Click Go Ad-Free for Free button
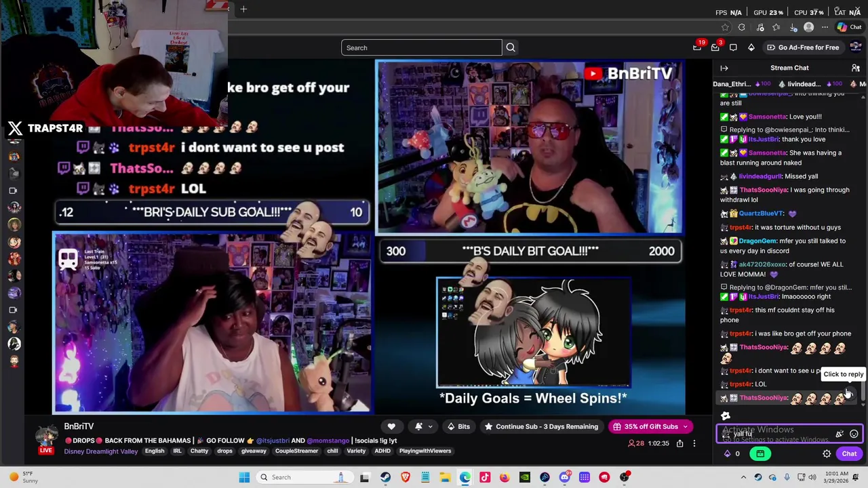 click(802, 47)
